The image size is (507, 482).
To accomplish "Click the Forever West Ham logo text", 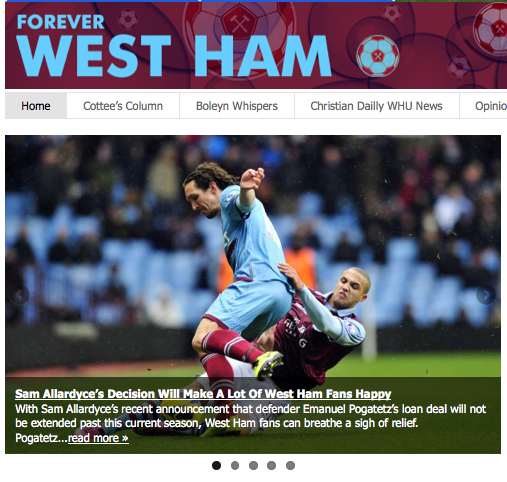I will pyautogui.click(x=173, y=46).
